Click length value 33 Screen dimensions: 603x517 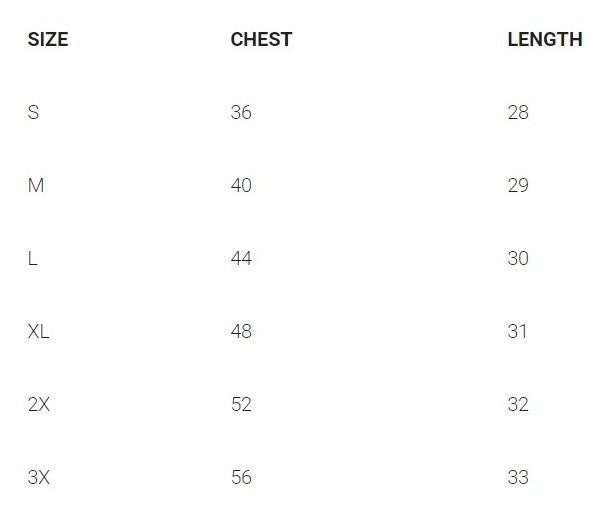[x=518, y=478]
